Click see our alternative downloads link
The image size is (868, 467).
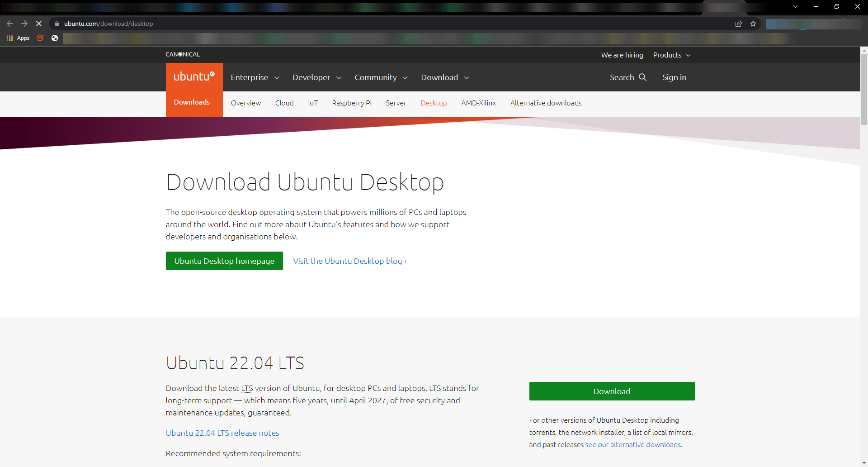pos(633,445)
